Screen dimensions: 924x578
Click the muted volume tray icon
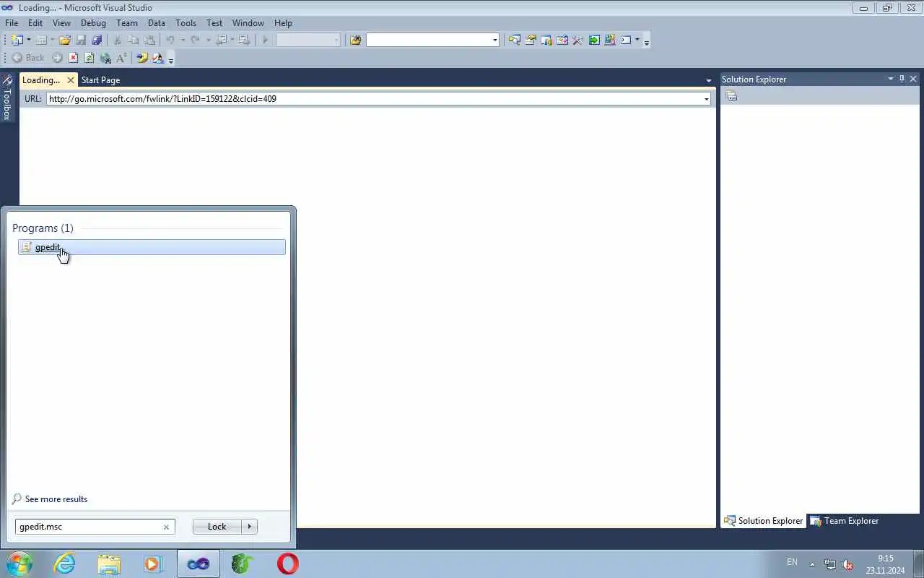[x=848, y=564]
